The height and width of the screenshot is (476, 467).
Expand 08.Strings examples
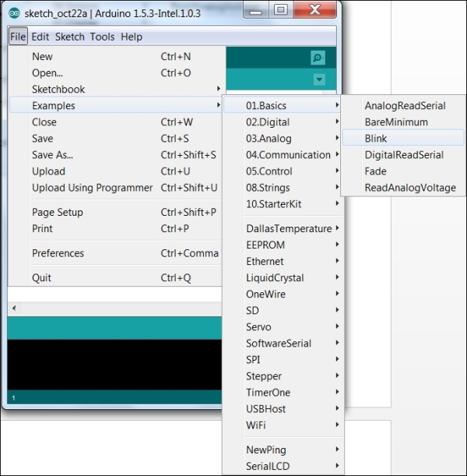point(283,188)
